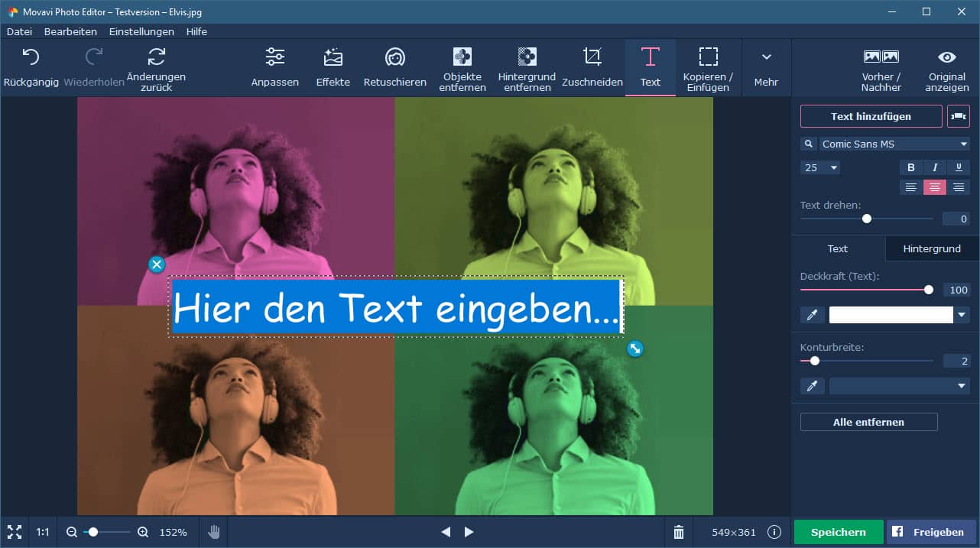Pick outline color with the eyedropper

pyautogui.click(x=812, y=386)
